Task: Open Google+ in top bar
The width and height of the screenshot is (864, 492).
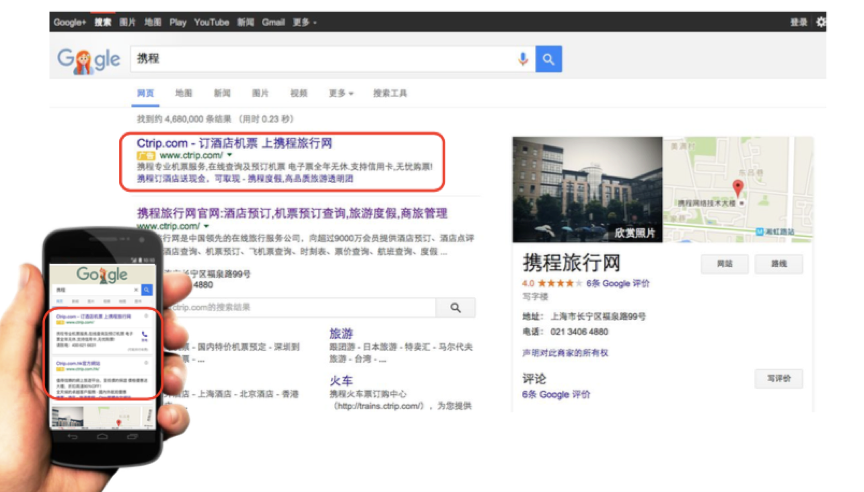Action: point(69,23)
